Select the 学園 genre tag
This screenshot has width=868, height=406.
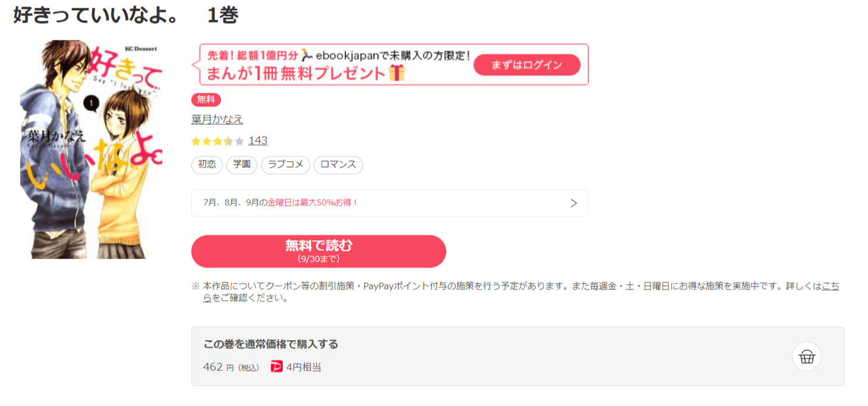coord(241,165)
